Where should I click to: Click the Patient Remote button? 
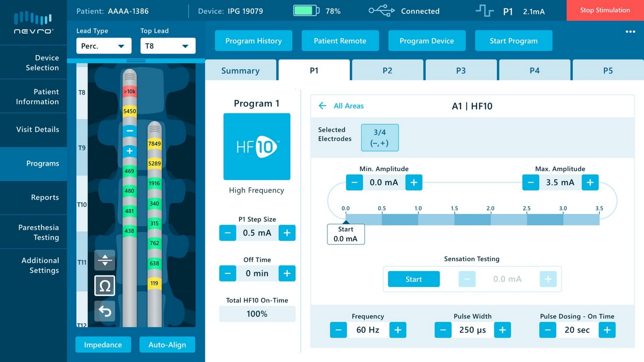click(x=340, y=41)
